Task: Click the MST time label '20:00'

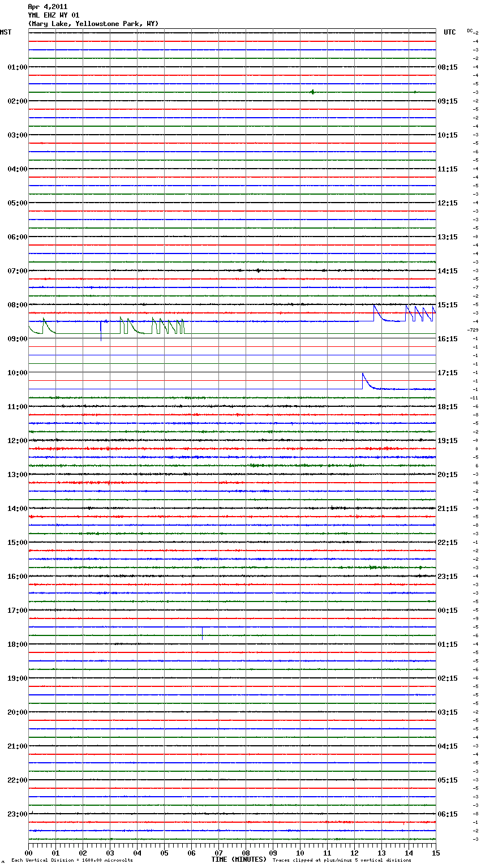Action: [17, 712]
